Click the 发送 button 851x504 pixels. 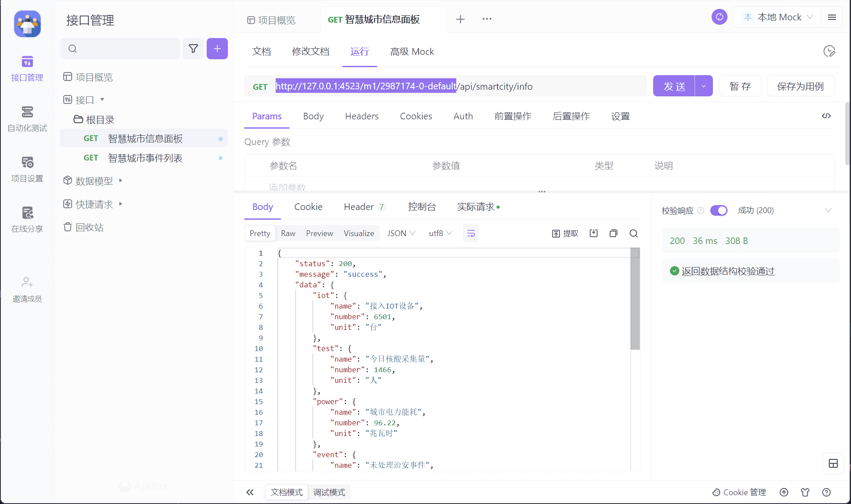pyautogui.click(x=674, y=86)
